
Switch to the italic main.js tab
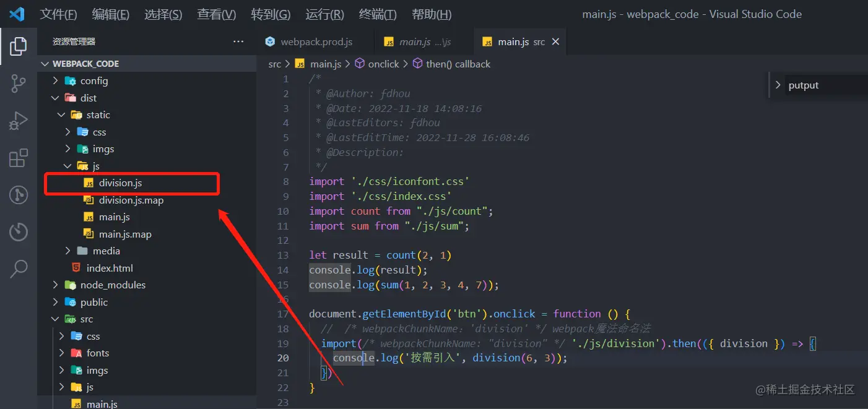(424, 41)
